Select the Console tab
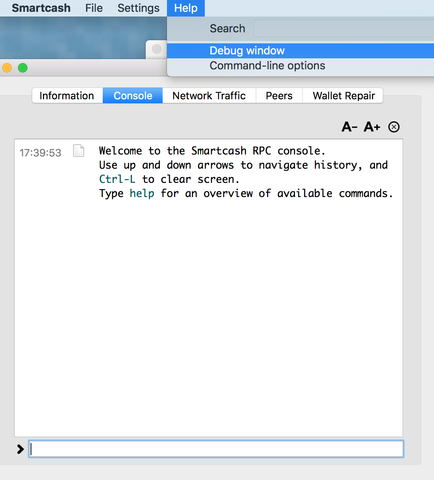 point(133,96)
